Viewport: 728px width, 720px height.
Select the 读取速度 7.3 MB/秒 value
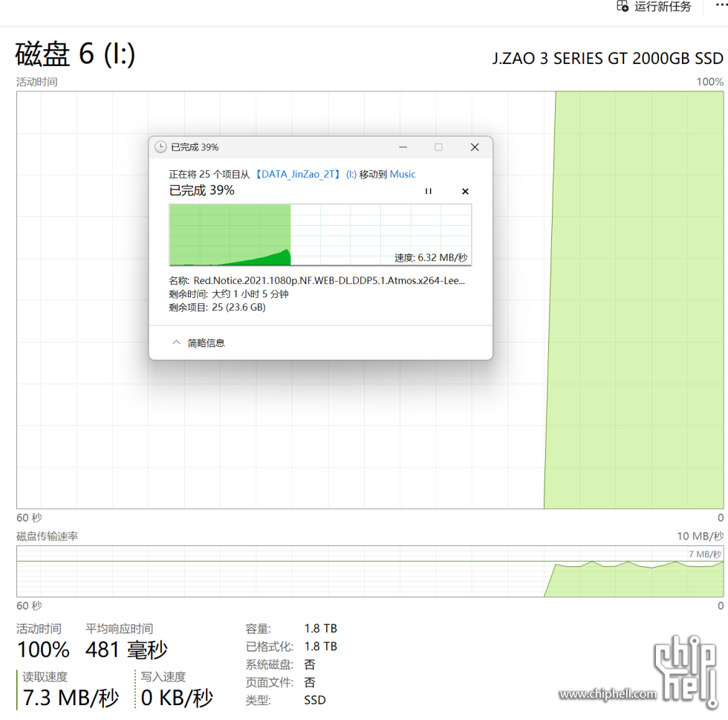tap(71, 698)
